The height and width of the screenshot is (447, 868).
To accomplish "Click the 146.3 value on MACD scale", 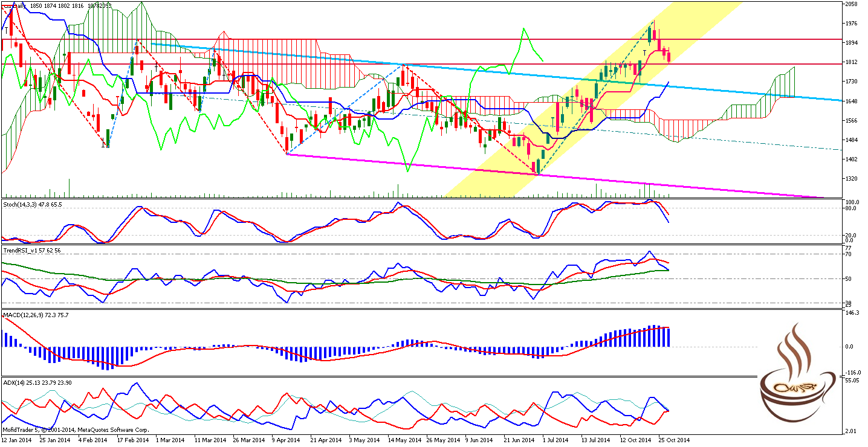I will 852,314.
